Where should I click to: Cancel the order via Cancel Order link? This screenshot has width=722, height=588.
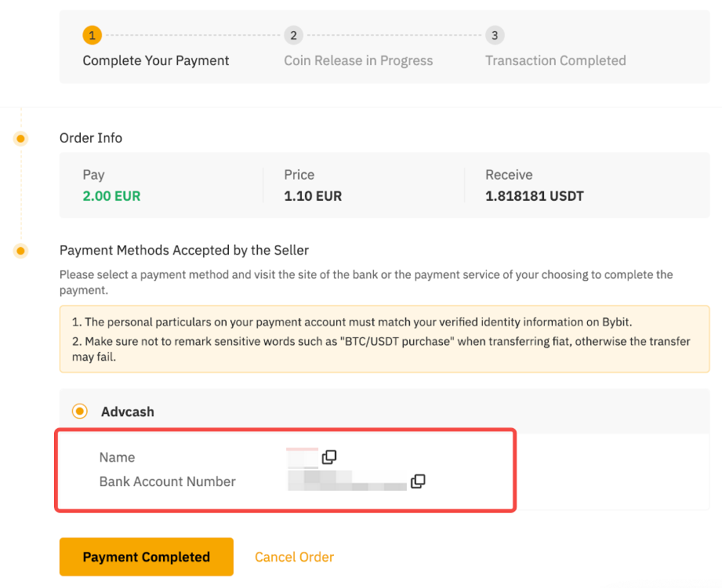coord(294,557)
